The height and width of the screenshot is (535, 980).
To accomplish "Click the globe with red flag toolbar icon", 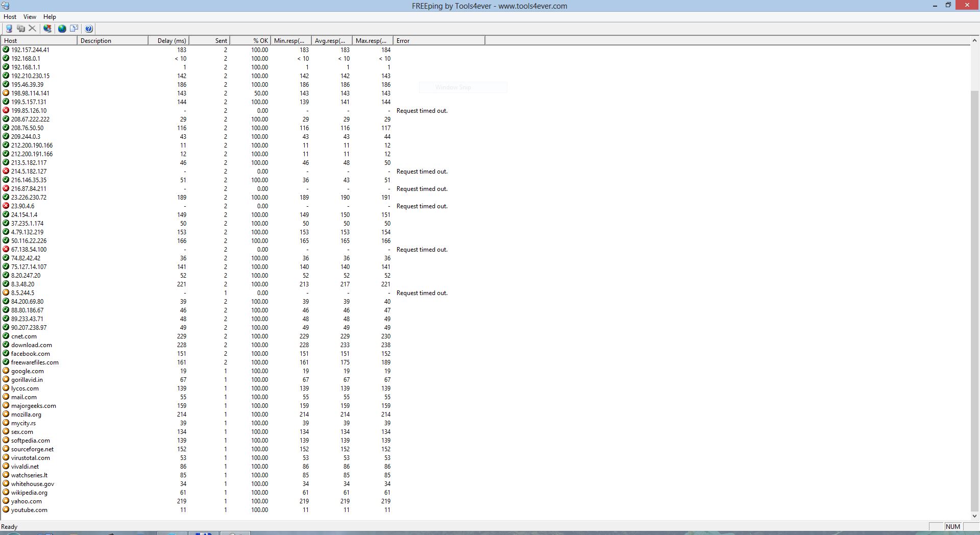I will tap(47, 29).
